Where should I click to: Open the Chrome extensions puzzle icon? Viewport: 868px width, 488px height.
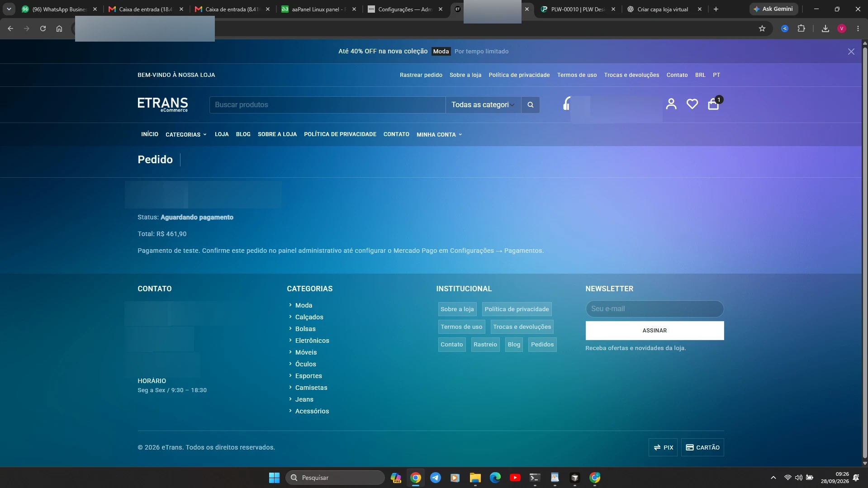[x=801, y=28]
